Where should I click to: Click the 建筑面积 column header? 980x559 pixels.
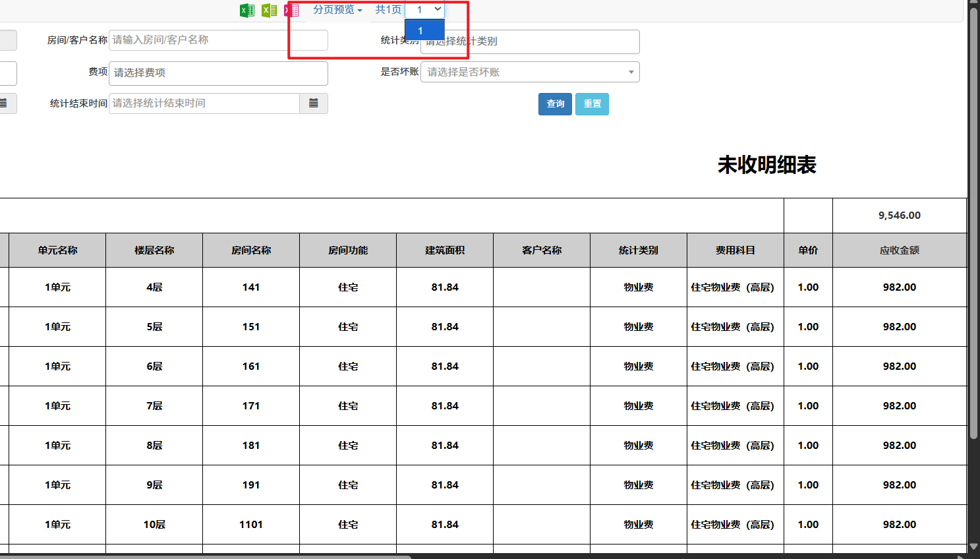445,250
